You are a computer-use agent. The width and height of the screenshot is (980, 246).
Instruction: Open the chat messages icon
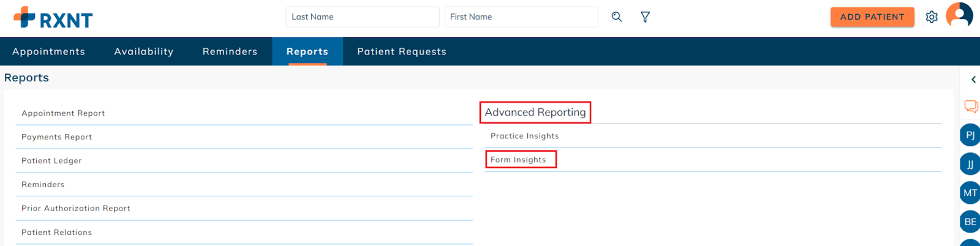pyautogui.click(x=971, y=106)
